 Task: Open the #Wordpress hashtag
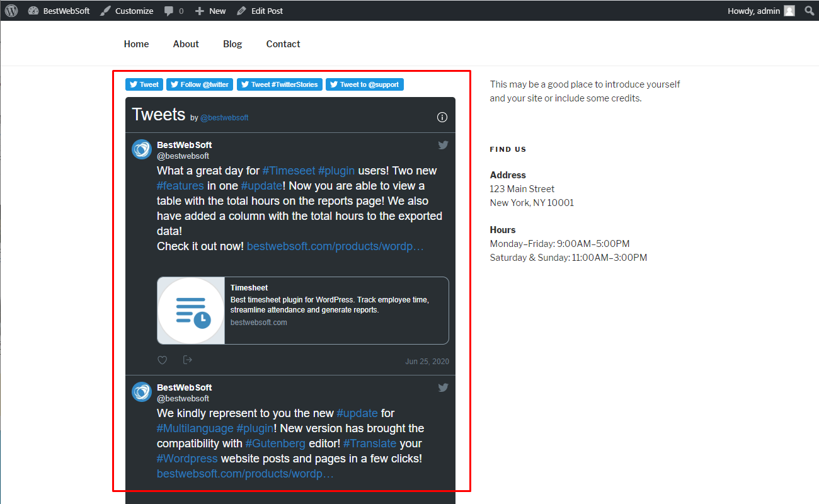187,459
